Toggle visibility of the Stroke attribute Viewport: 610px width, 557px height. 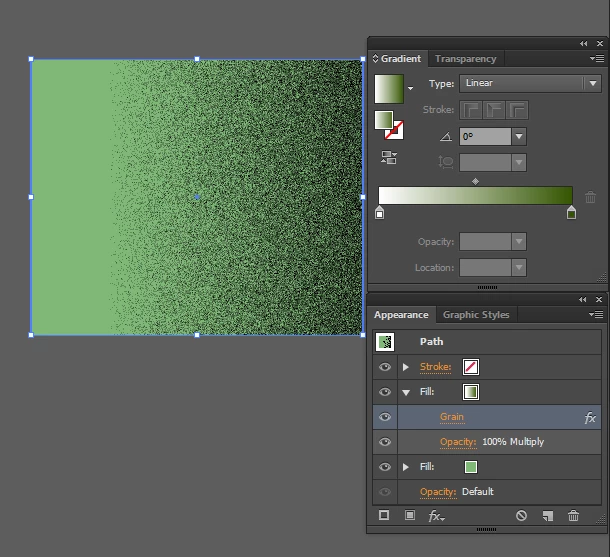click(385, 367)
